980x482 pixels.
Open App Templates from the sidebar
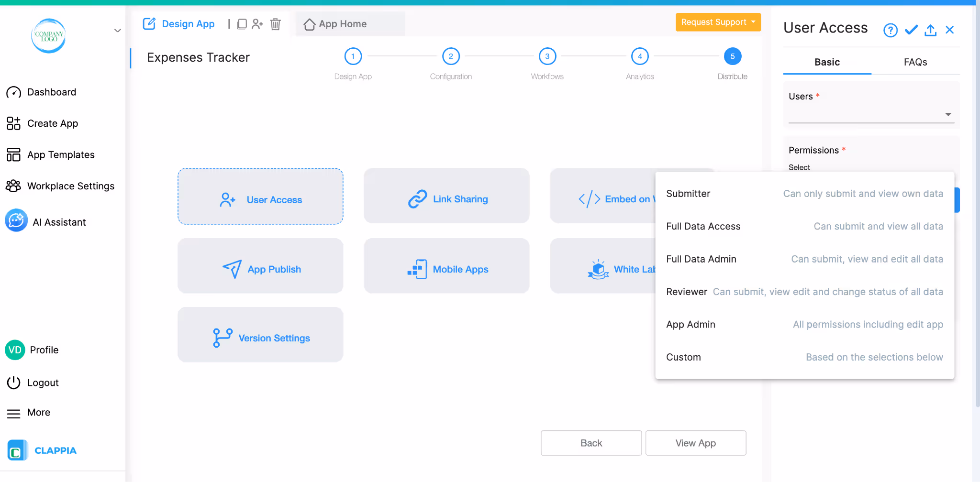click(x=60, y=154)
